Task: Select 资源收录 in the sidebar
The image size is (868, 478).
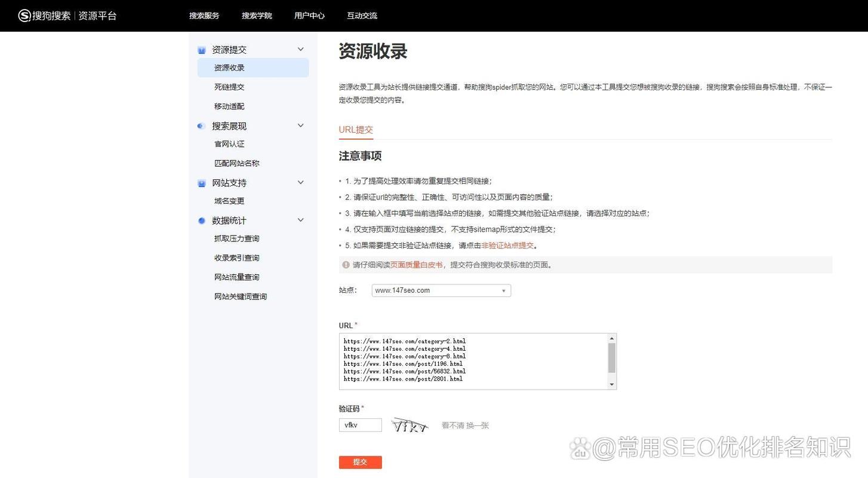Action: pos(253,68)
